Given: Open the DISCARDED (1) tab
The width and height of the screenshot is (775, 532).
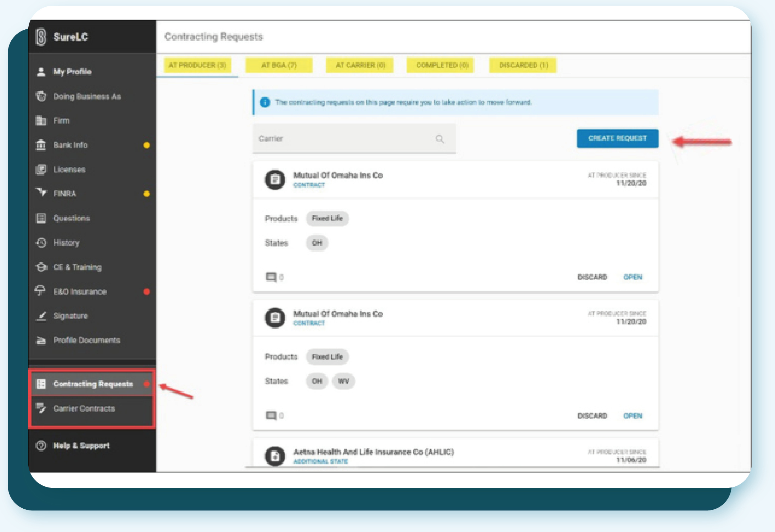Looking at the screenshot, I should (x=523, y=65).
